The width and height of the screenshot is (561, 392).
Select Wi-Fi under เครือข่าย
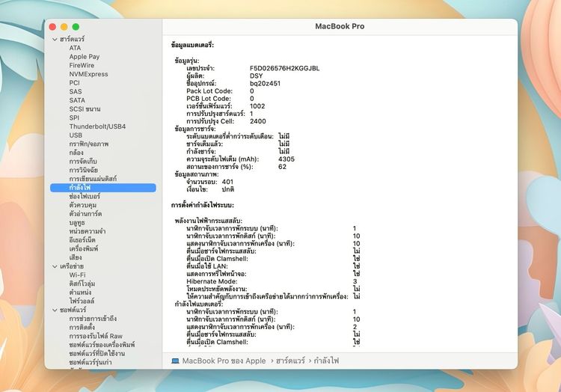pyautogui.click(x=77, y=275)
